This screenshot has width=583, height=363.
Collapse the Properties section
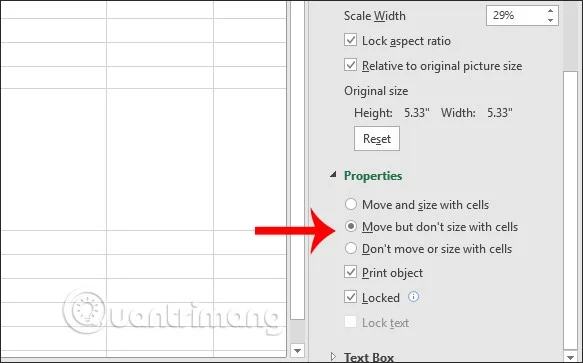pos(333,174)
